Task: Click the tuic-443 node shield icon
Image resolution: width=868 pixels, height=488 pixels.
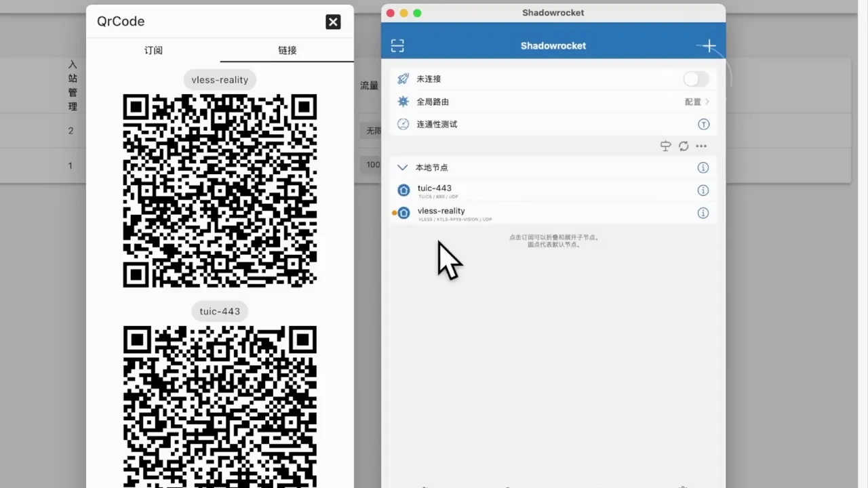Action: pyautogui.click(x=403, y=190)
